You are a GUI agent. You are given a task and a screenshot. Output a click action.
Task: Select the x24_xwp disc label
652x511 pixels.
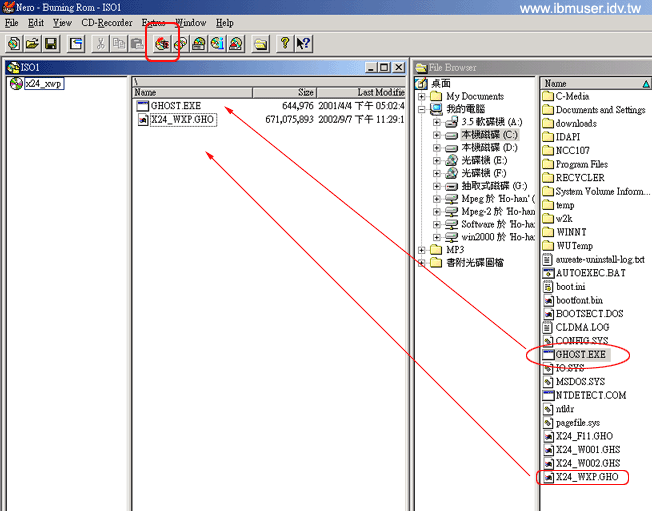(x=44, y=84)
